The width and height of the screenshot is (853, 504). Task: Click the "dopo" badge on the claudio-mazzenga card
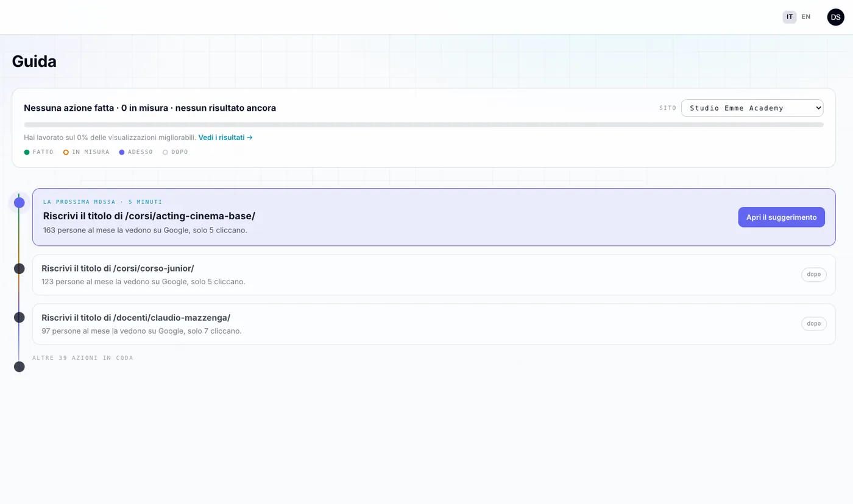tap(813, 324)
